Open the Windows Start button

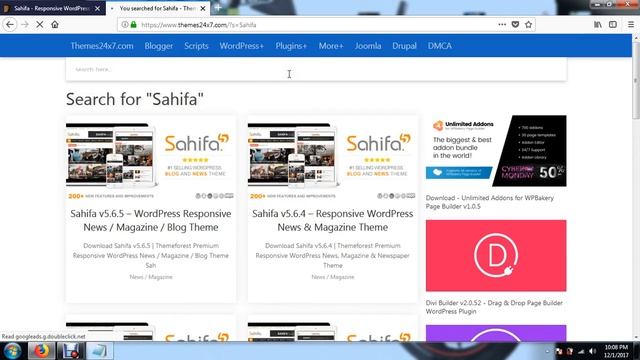pos(13,351)
